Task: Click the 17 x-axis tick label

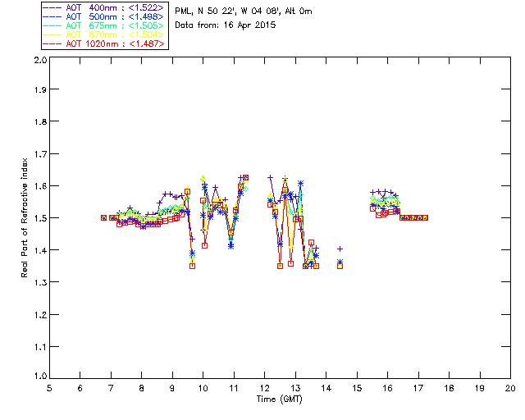Action: [x=418, y=388]
